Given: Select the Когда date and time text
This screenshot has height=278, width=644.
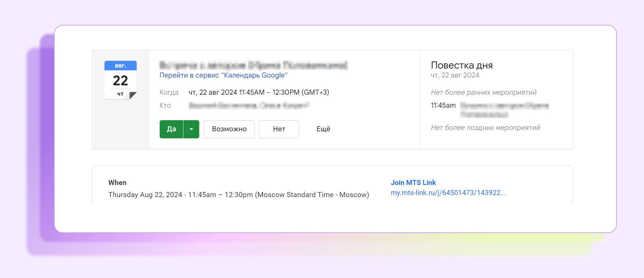Looking at the screenshot, I should 259,92.
